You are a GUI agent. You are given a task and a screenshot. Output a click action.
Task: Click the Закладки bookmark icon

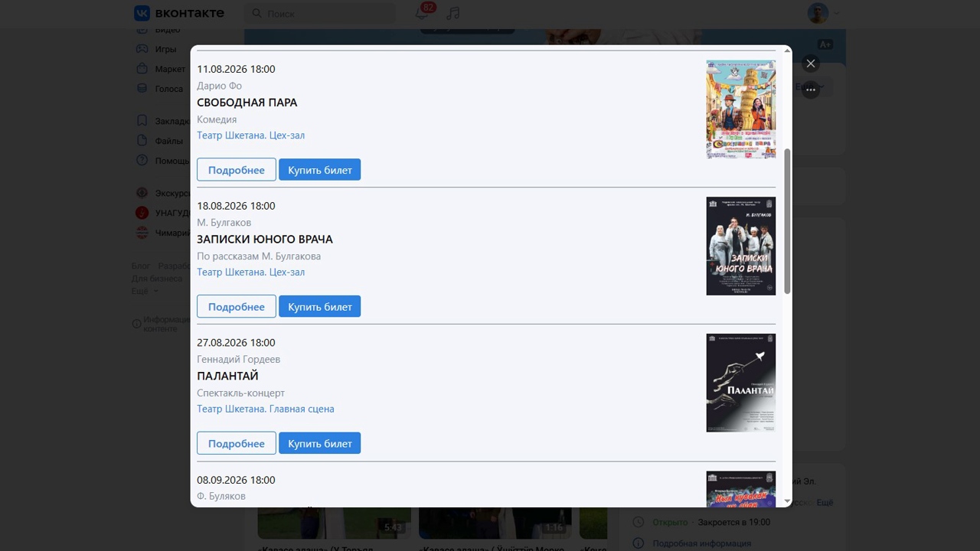click(x=142, y=121)
